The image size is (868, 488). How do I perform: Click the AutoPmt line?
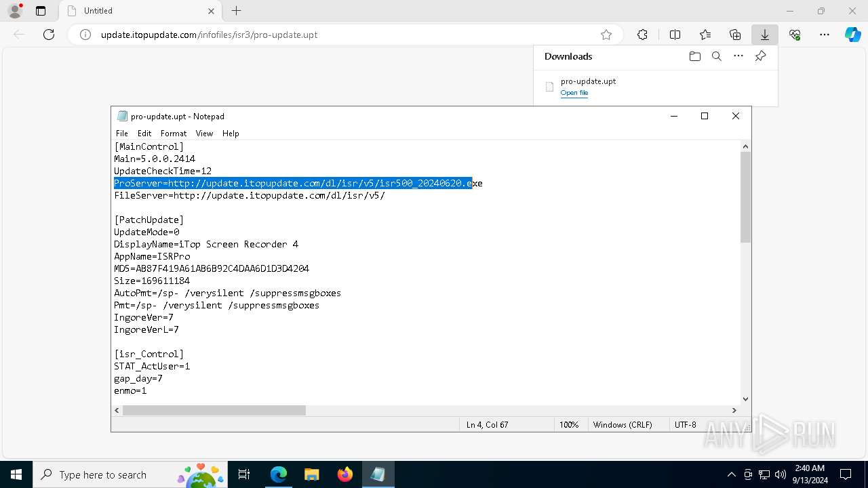[x=228, y=293]
